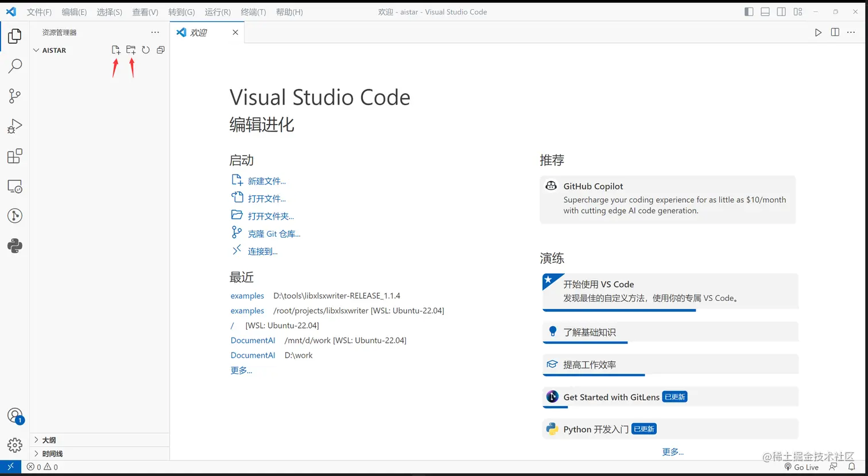The width and height of the screenshot is (868, 476).
Task: Open editor more actions (…) menu
Action: pos(851,32)
